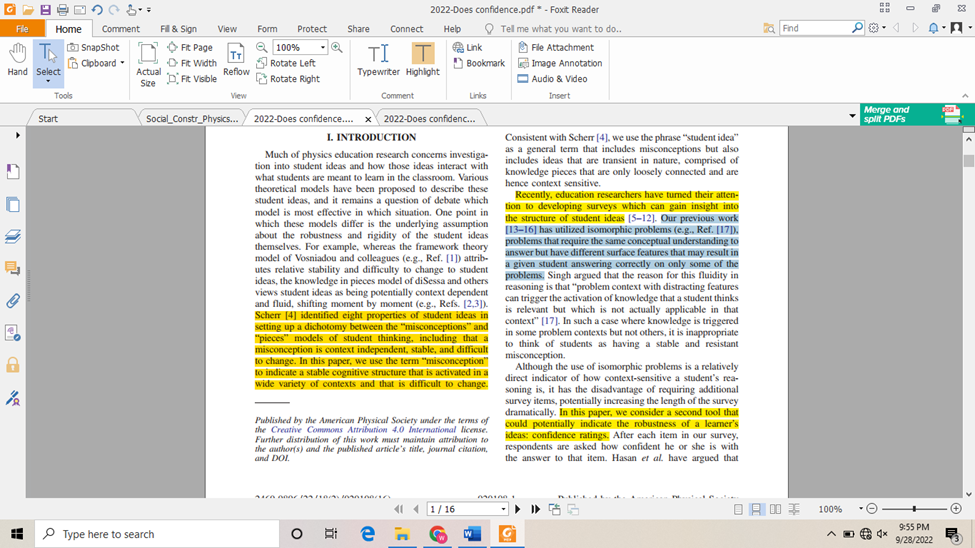Zoom out using ribbon magnifier minus
The height and width of the screenshot is (548, 975).
262,47
